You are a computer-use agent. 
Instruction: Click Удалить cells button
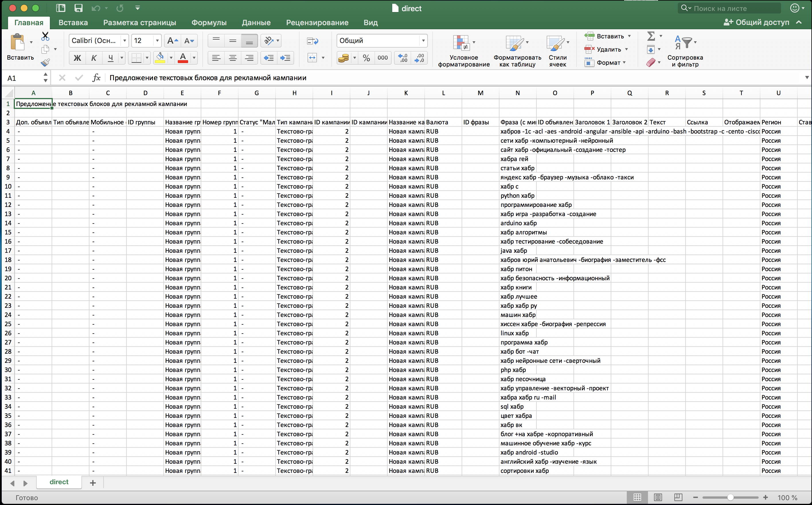coord(603,49)
